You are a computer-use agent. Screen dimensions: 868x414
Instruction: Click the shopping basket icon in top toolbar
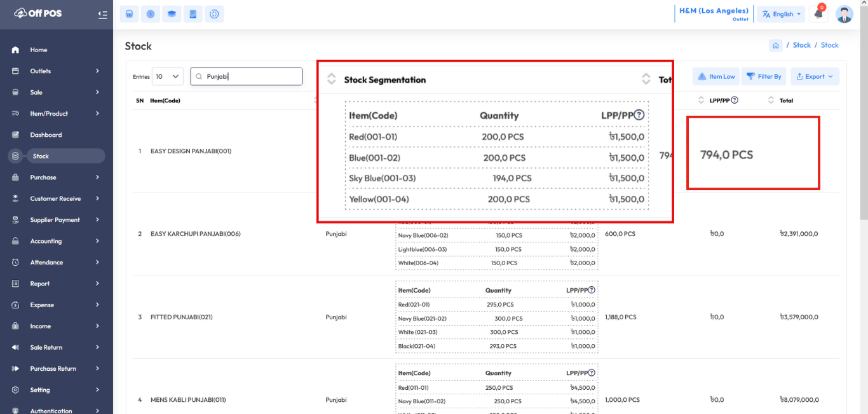pyautogui.click(x=130, y=14)
